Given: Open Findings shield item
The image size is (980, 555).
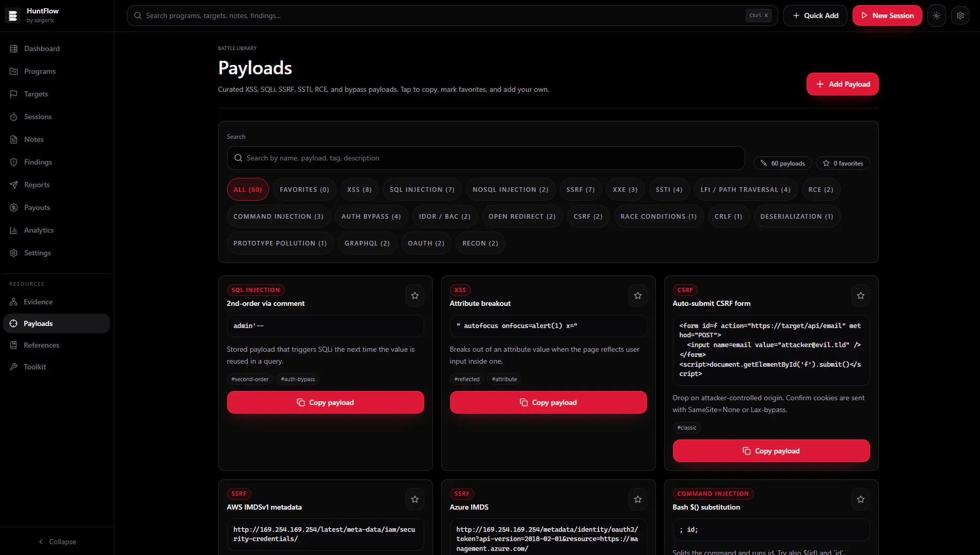Looking at the screenshot, I should pyautogui.click(x=56, y=162).
